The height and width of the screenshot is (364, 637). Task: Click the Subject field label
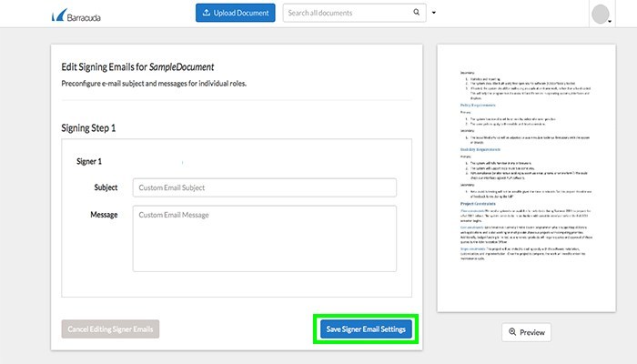[106, 187]
